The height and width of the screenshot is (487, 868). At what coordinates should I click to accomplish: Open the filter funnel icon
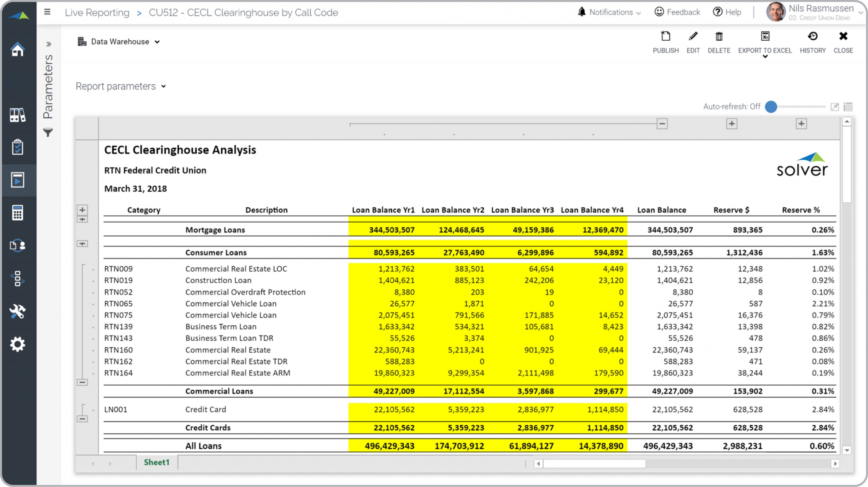pyautogui.click(x=48, y=133)
